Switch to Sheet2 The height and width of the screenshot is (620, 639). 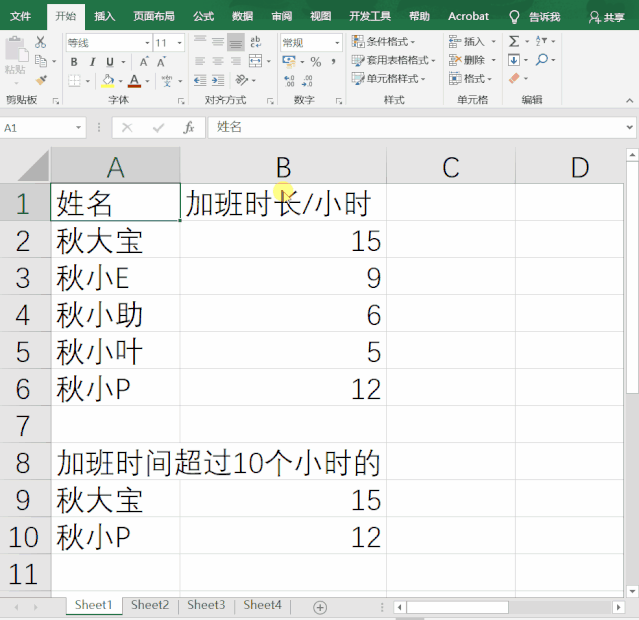coord(150,605)
